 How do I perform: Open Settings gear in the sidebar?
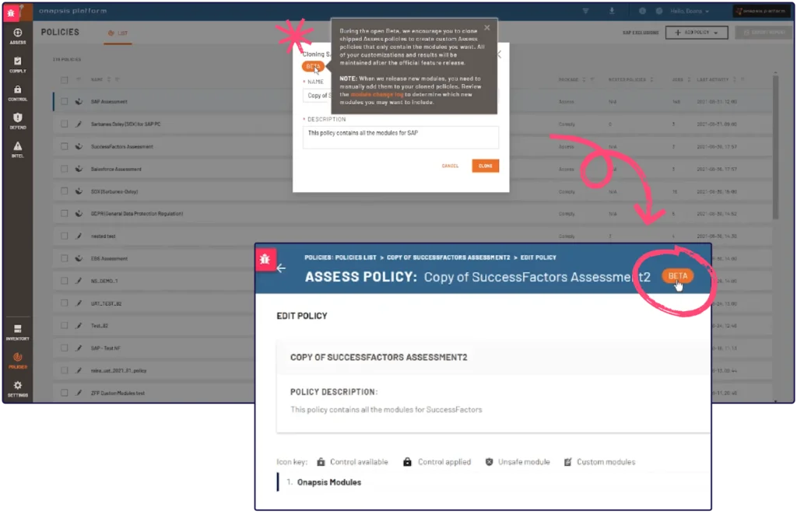[17, 388]
